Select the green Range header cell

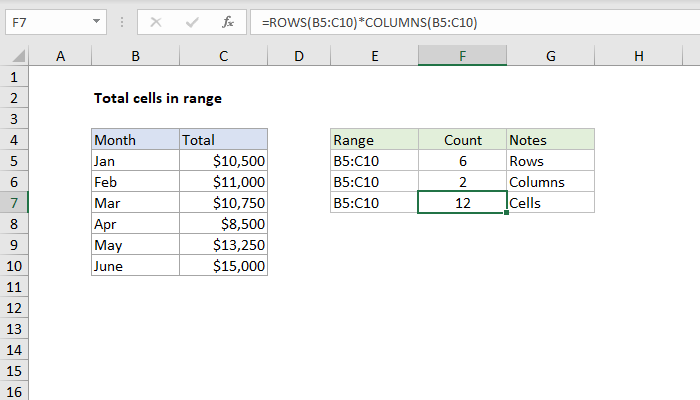coord(374,140)
